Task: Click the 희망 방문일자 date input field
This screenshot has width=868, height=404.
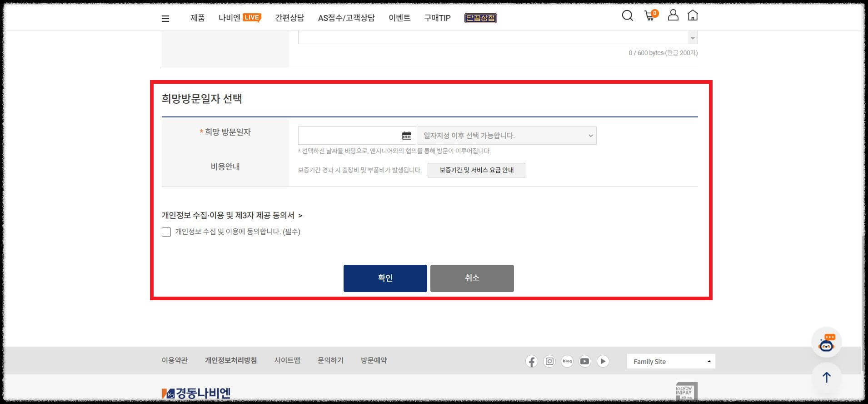Action: coord(357,136)
